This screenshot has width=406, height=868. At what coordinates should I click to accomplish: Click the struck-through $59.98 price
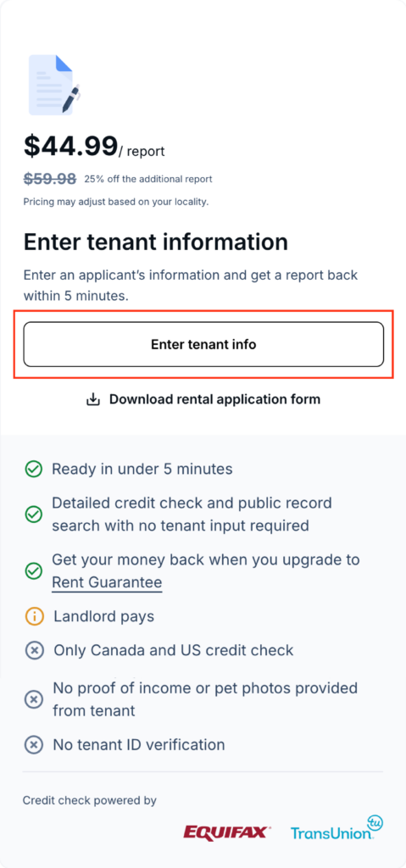click(50, 179)
